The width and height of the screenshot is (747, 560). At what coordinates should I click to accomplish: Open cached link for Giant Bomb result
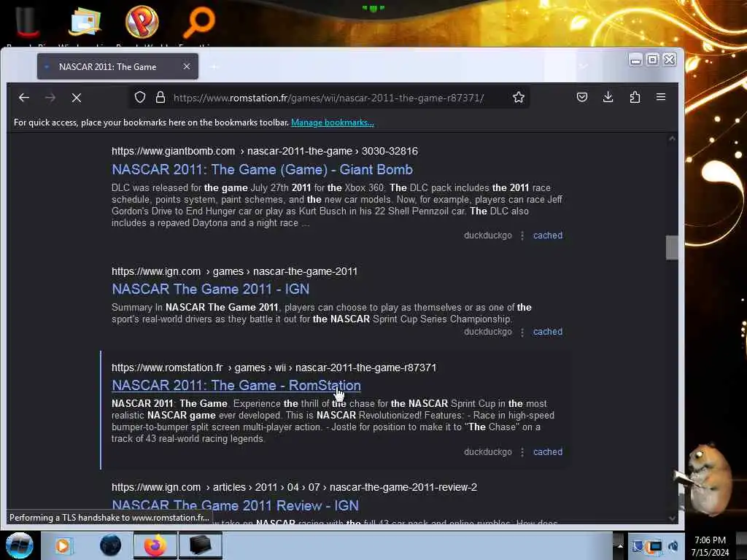coord(548,236)
